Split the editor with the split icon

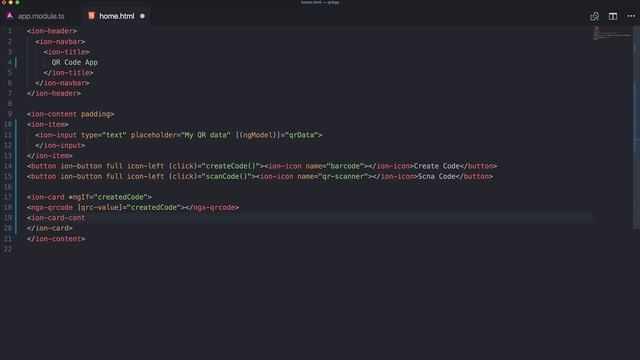coord(613,16)
